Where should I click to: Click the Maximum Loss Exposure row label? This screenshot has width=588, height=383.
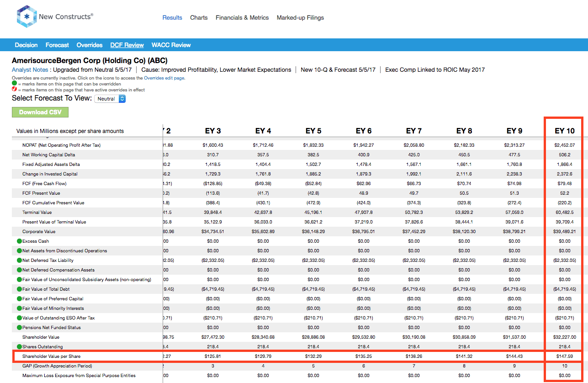click(x=79, y=376)
